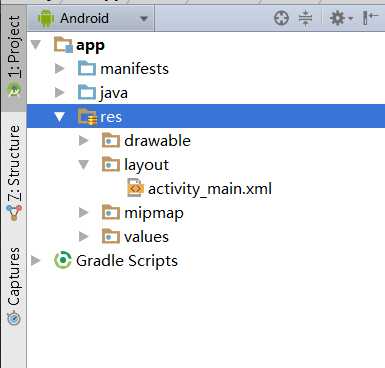Expand the Gradle Scripts node
Image resolution: width=385 pixels, height=368 pixels.
[x=36, y=261]
